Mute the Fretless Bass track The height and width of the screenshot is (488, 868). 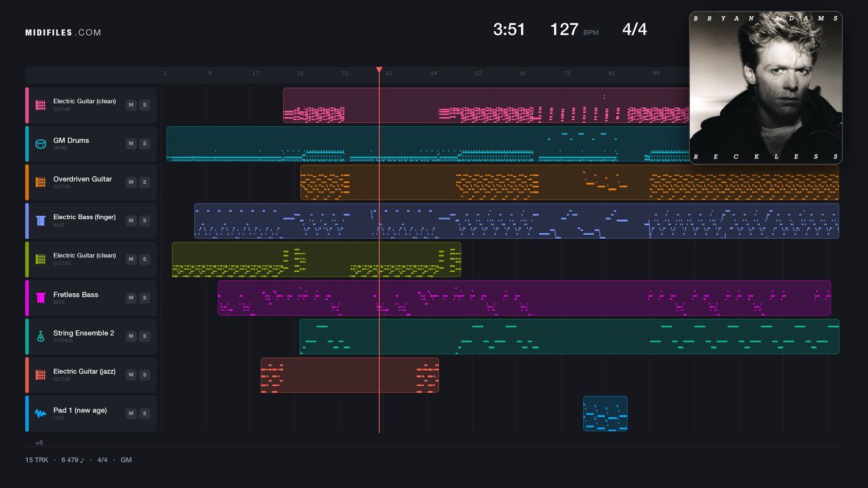coord(131,298)
